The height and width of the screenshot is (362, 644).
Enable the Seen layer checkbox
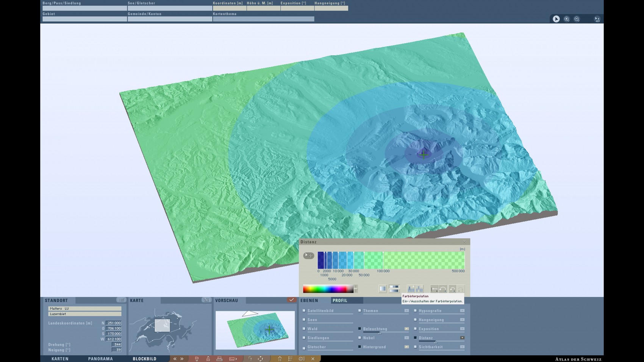[304, 320]
